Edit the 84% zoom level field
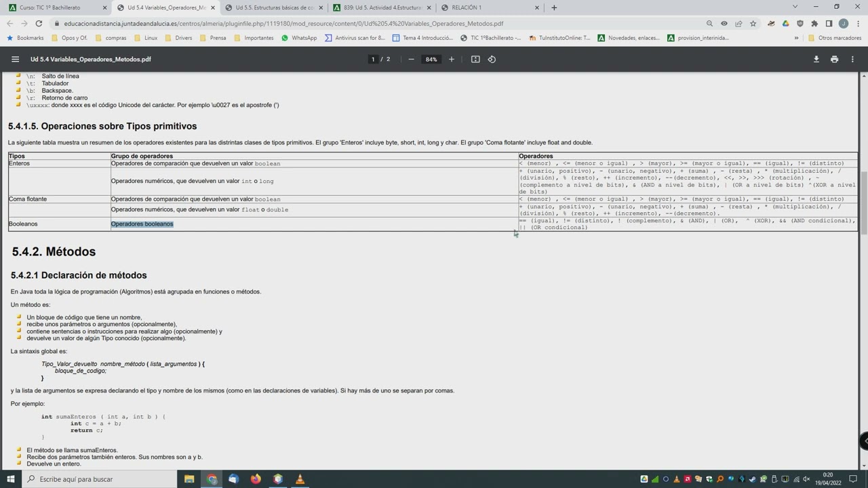The width and height of the screenshot is (868, 488). pyautogui.click(x=431, y=59)
